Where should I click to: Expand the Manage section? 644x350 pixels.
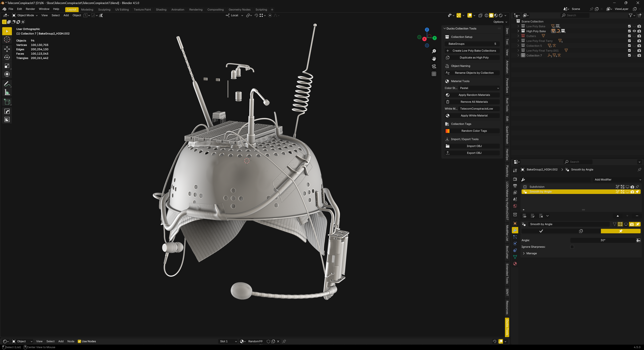[524, 253]
